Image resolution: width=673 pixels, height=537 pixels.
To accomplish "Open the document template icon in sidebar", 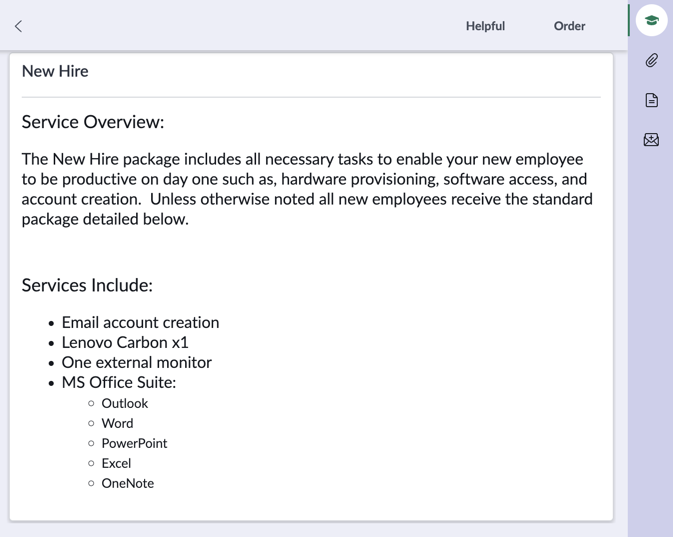I will 651,100.
